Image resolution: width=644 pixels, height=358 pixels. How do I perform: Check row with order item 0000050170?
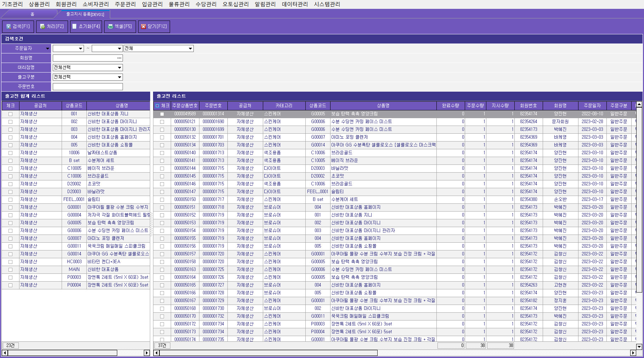pyautogui.click(x=162, y=316)
